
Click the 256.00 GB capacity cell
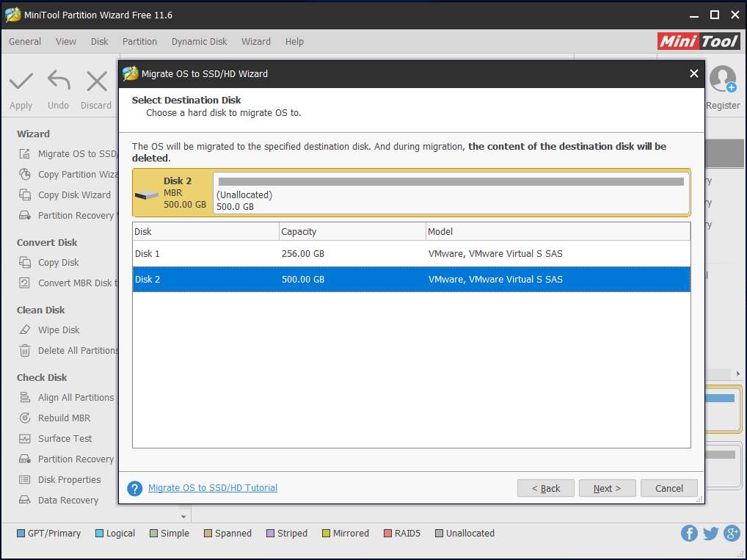(x=303, y=253)
